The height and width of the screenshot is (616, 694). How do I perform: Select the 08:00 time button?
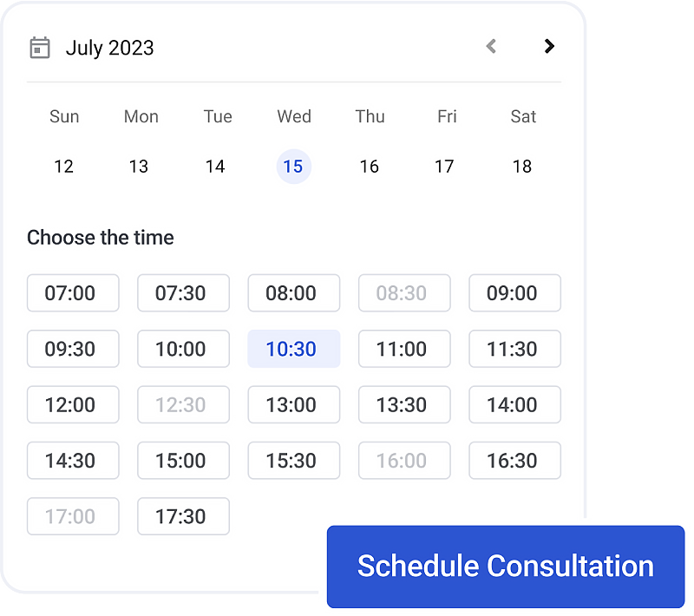(294, 293)
